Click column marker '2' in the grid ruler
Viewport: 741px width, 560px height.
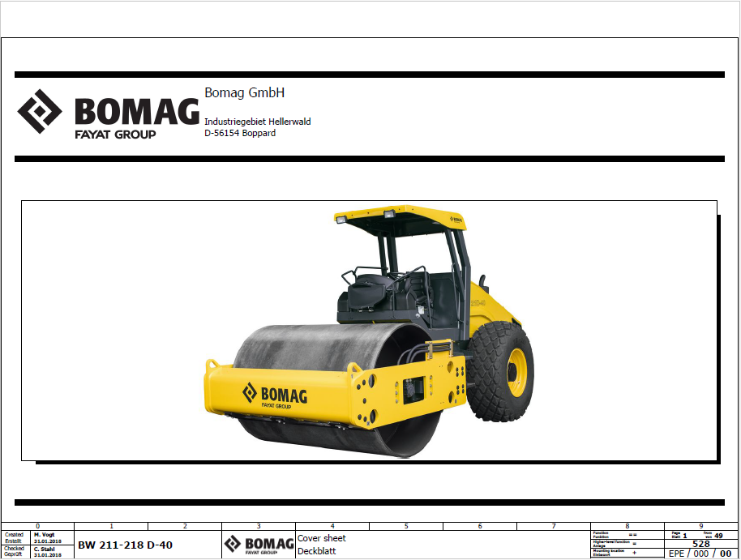pyautogui.click(x=185, y=526)
